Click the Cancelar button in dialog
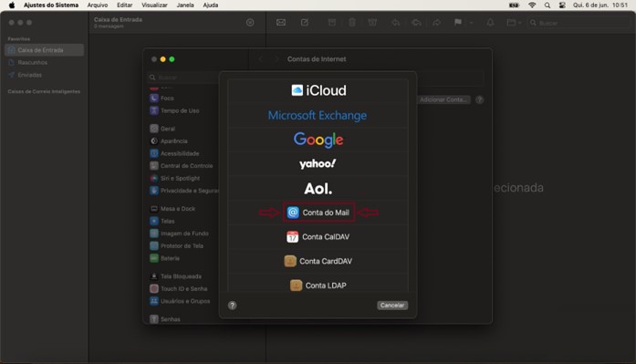Viewport: 636px width, 364px height. point(392,306)
